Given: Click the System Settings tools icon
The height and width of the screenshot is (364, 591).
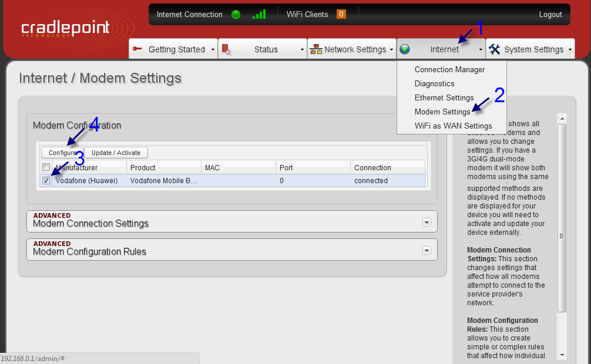Looking at the screenshot, I should click(494, 49).
